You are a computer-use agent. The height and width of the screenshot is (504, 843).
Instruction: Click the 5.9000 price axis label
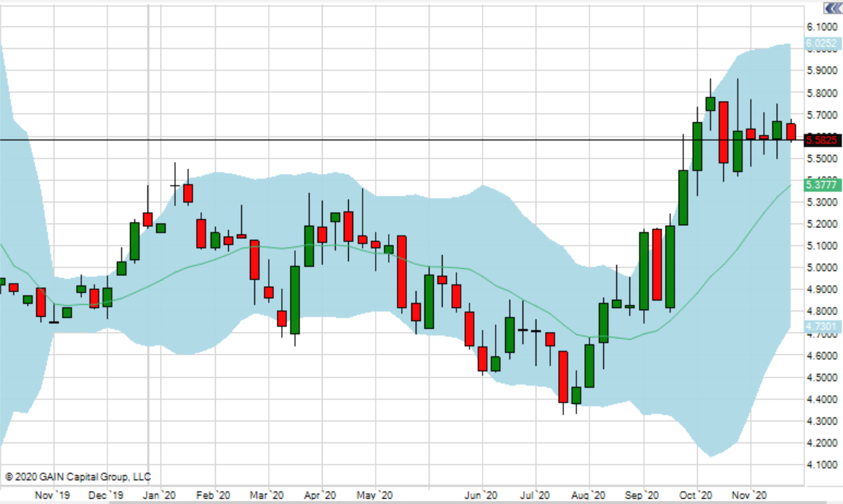click(x=822, y=70)
